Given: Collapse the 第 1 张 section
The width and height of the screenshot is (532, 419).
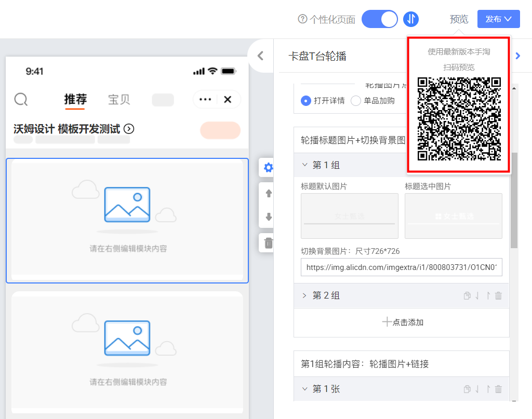Looking at the screenshot, I should click(x=304, y=389).
